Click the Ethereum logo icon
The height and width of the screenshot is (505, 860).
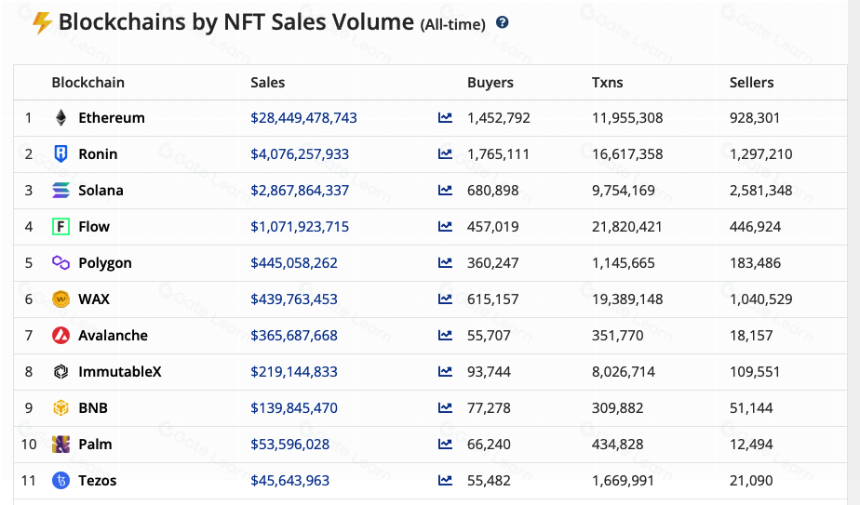(61, 118)
